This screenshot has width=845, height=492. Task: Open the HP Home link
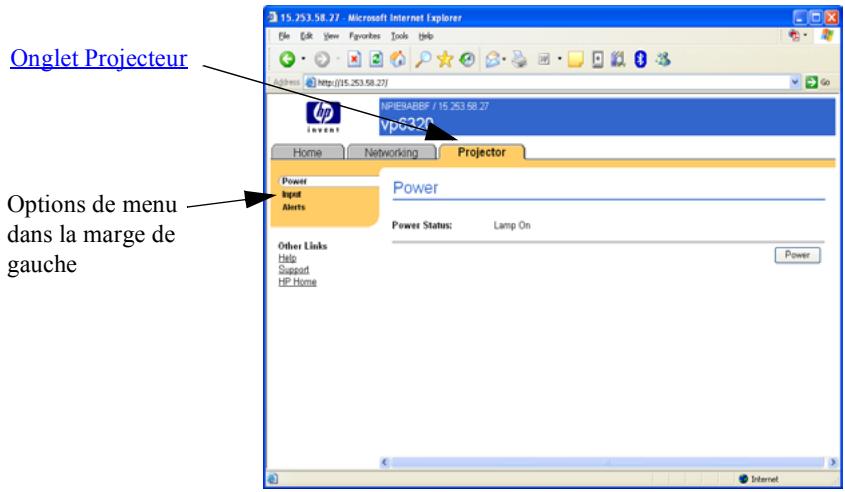pos(297,282)
